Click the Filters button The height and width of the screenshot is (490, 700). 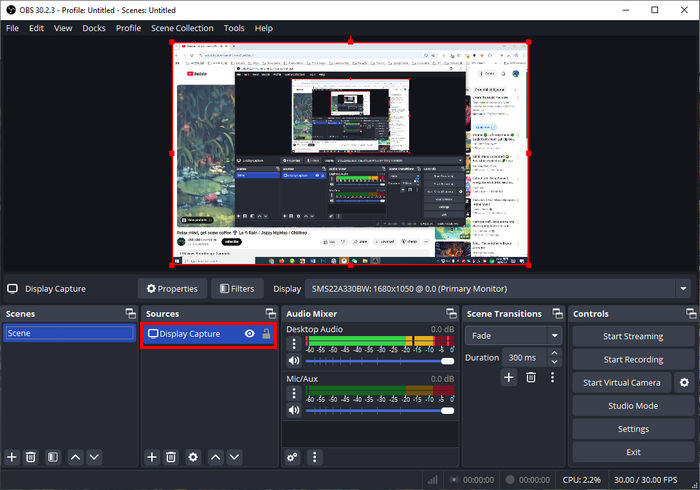[x=238, y=289]
